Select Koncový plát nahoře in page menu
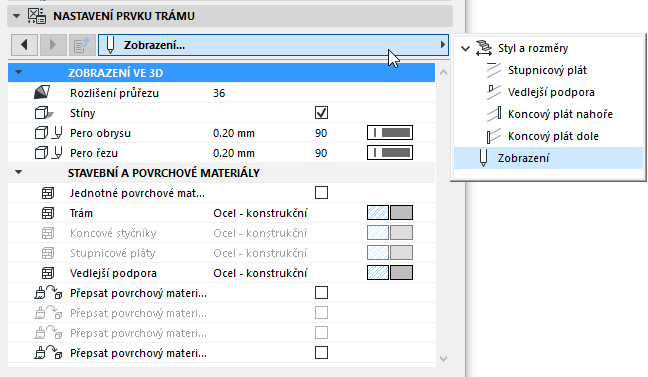The height and width of the screenshot is (377, 648). 560,114
